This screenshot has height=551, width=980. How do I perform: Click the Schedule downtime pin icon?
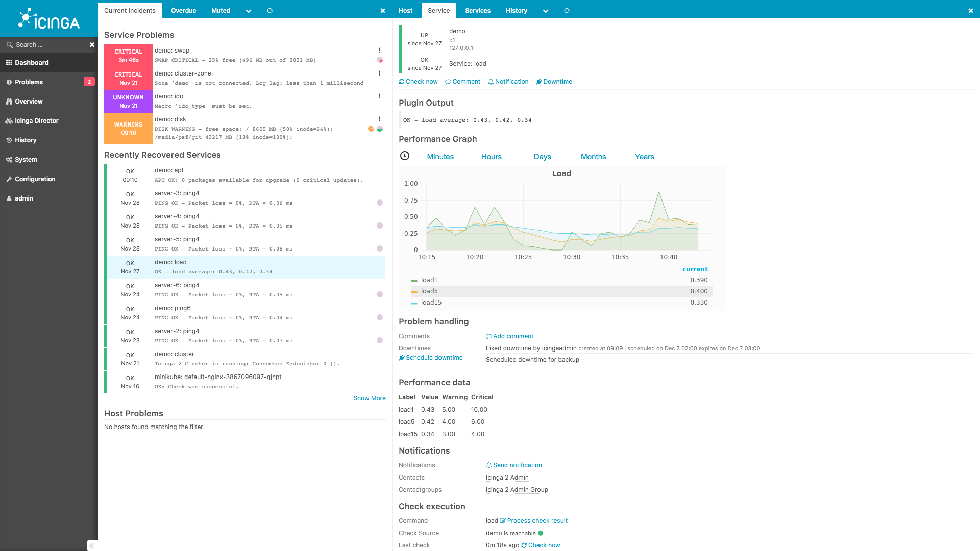pyautogui.click(x=402, y=357)
